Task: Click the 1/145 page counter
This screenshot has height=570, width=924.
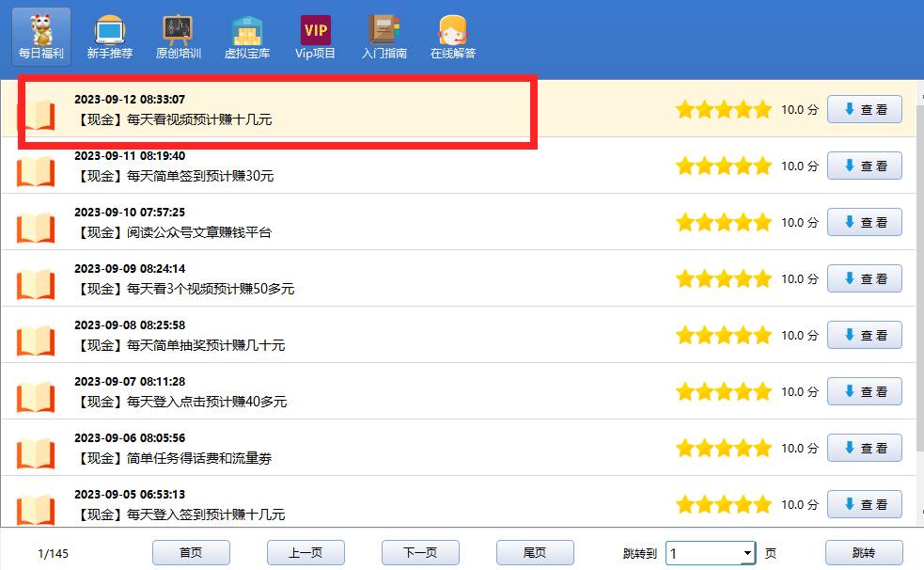Action: [53, 553]
